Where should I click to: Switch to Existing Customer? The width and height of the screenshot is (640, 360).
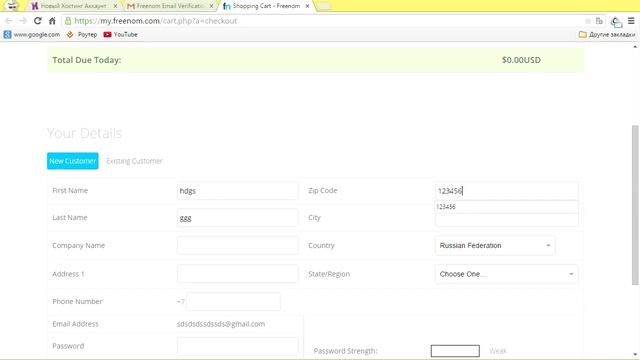tap(134, 161)
